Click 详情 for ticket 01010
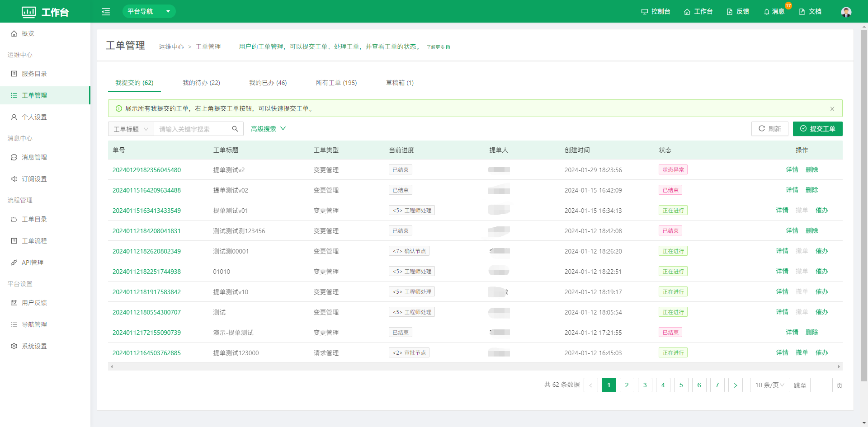 (x=782, y=271)
